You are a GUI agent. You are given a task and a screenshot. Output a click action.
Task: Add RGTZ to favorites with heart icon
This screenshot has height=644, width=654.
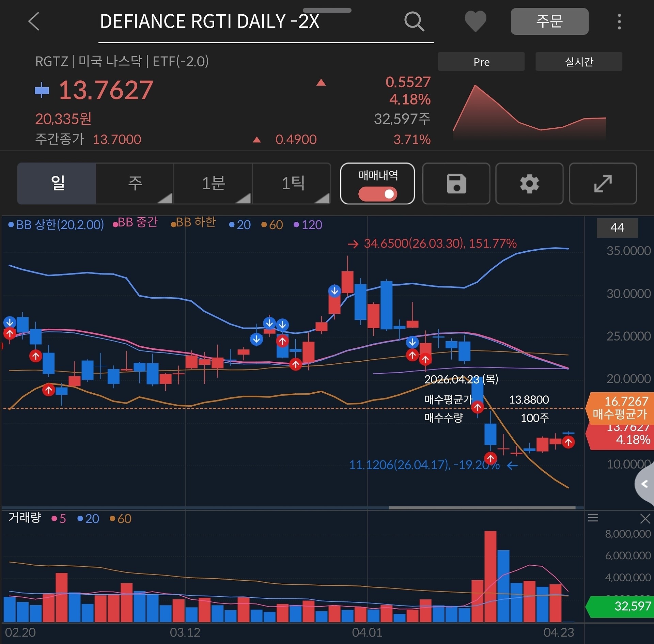click(476, 21)
